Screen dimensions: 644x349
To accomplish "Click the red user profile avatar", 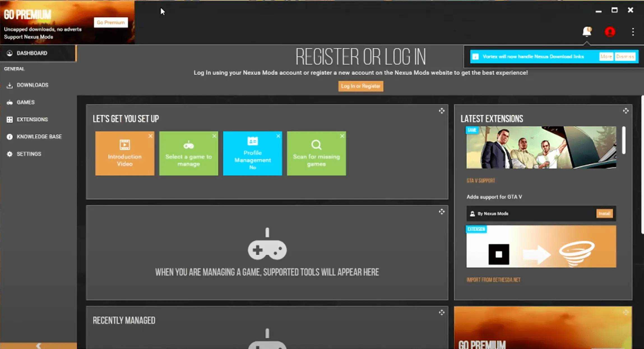I will [610, 32].
